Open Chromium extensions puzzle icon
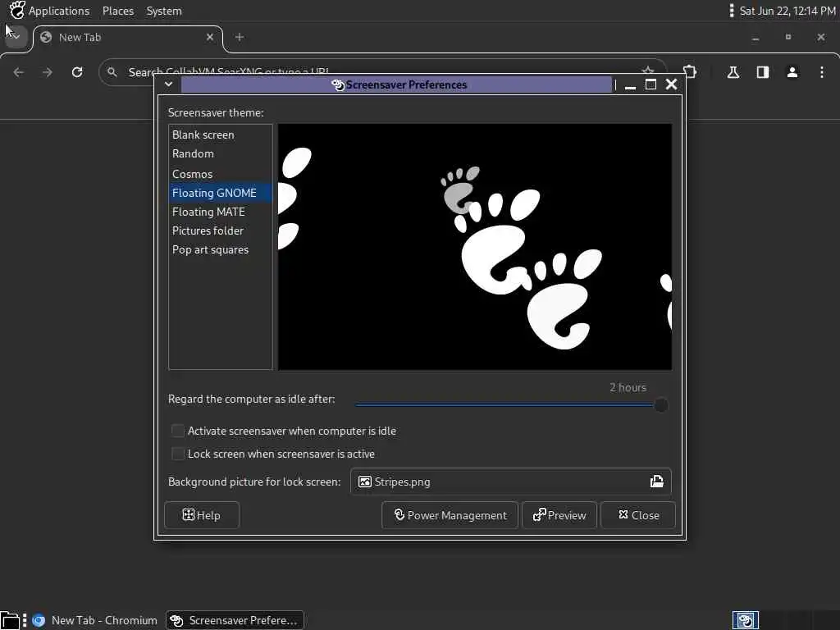Image resolution: width=840 pixels, height=630 pixels. coord(691,72)
